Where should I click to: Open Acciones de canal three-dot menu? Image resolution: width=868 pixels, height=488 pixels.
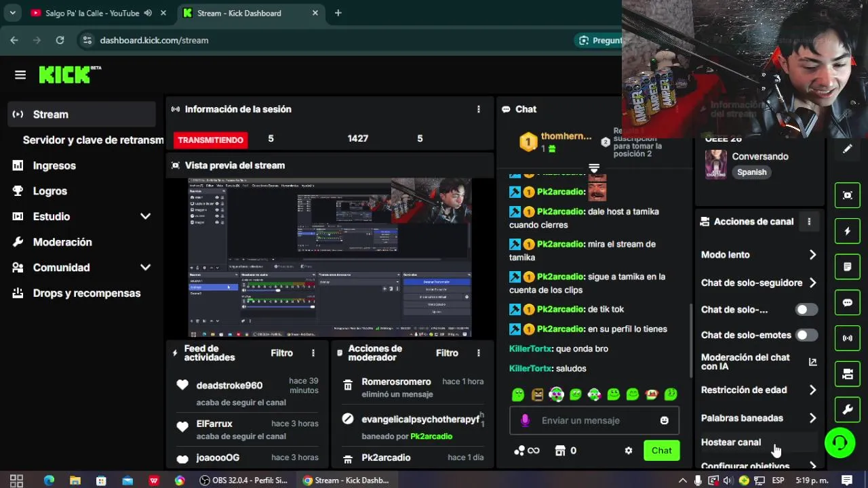pyautogui.click(x=809, y=222)
